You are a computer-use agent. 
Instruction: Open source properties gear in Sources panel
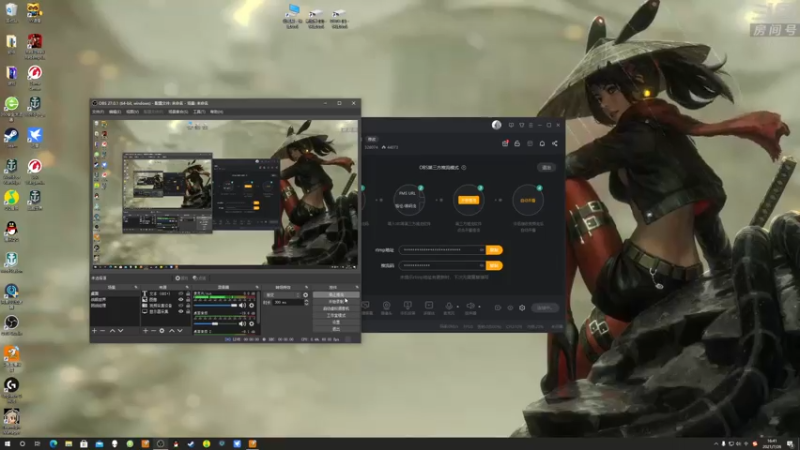click(x=162, y=331)
